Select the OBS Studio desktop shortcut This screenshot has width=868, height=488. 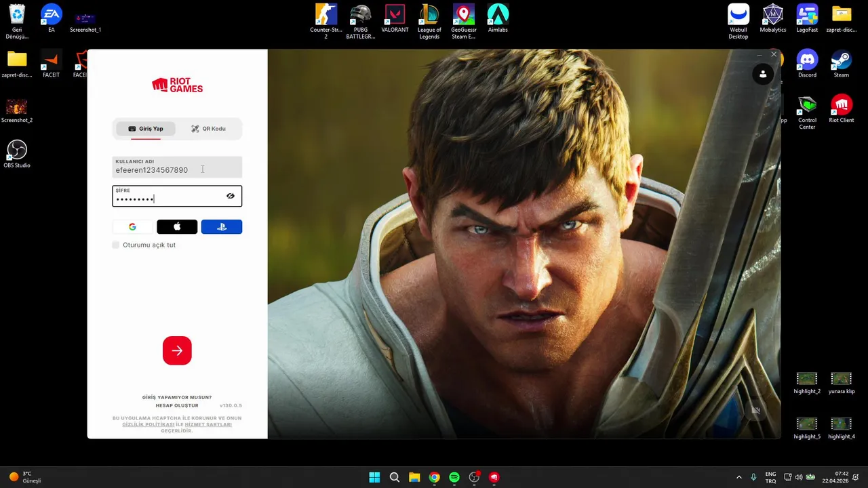pyautogui.click(x=17, y=154)
